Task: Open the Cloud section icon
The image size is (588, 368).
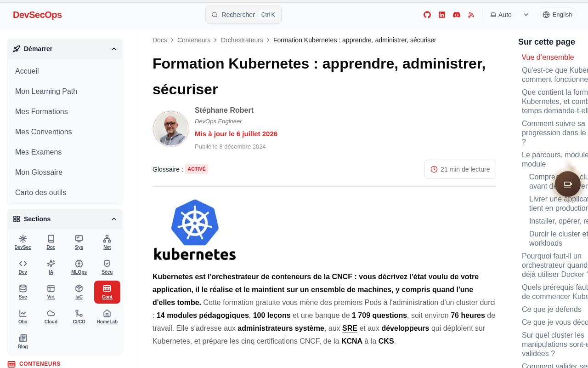Action: tap(51, 316)
